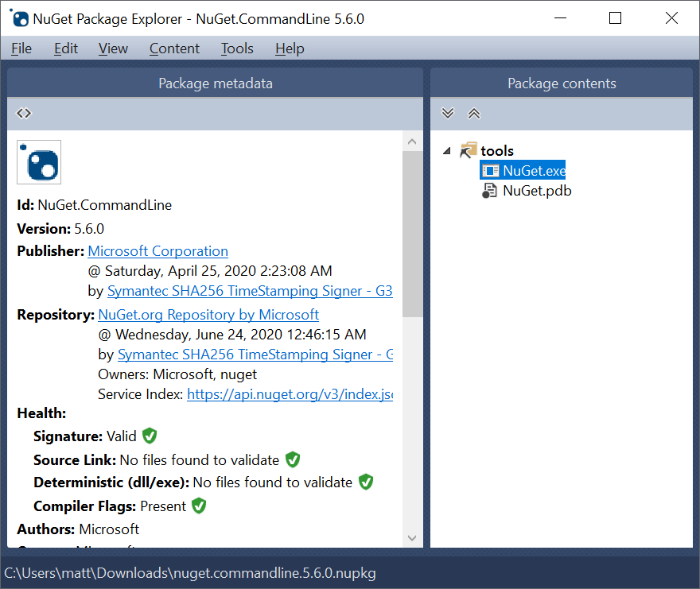Open the Content menu
700x589 pixels.
174,48
